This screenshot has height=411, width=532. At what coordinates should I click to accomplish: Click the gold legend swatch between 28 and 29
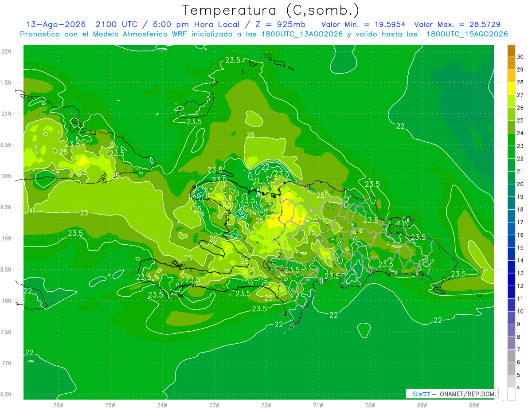pos(511,76)
